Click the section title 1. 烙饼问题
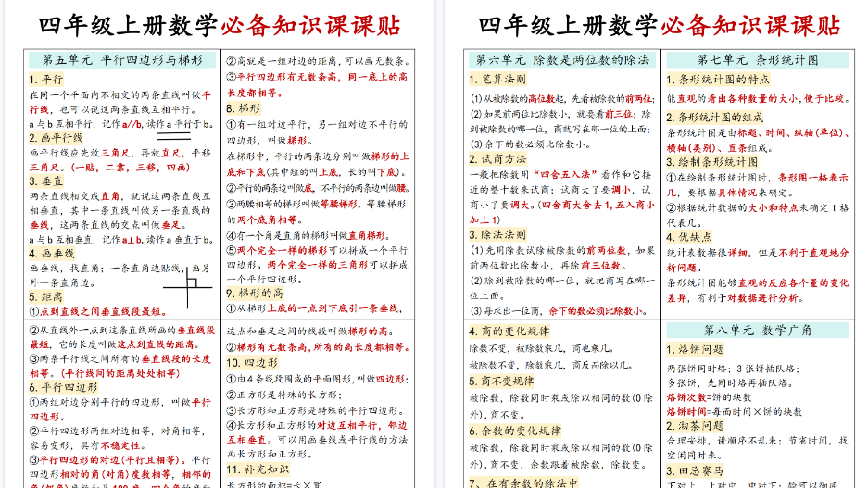This screenshot has width=868, height=488. click(695, 350)
